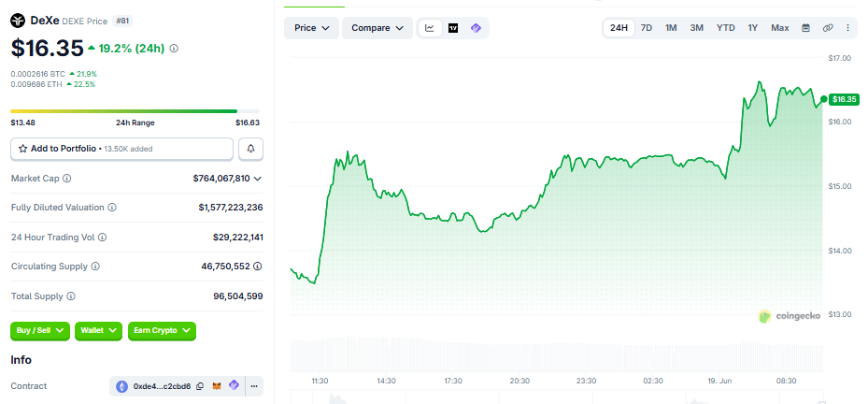868x404 pixels.
Task: Open the three-dot menu in Contract row
Action: [254, 386]
